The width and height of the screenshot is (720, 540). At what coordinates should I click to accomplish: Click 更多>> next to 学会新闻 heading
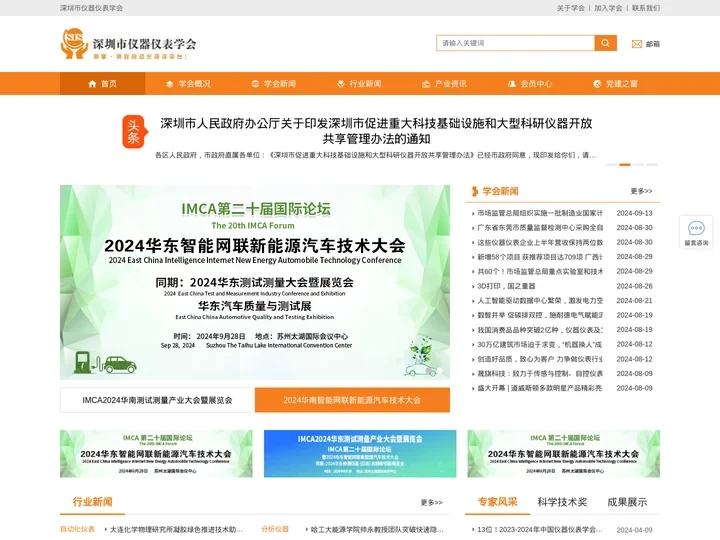(x=641, y=191)
